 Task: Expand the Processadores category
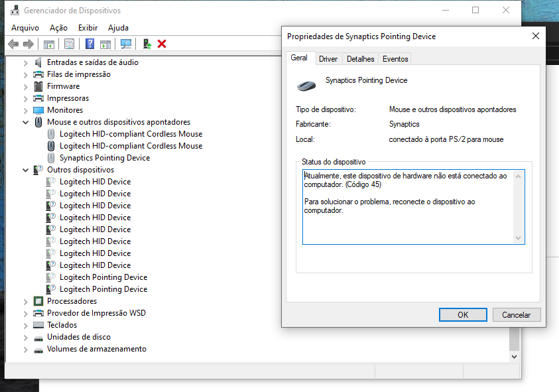(26, 301)
